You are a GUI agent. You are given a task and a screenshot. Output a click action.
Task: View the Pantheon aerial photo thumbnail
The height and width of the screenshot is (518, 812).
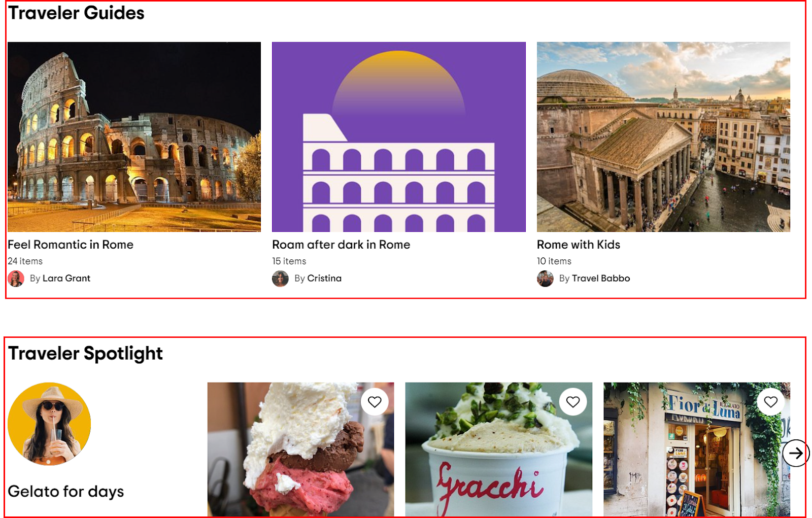pos(663,137)
